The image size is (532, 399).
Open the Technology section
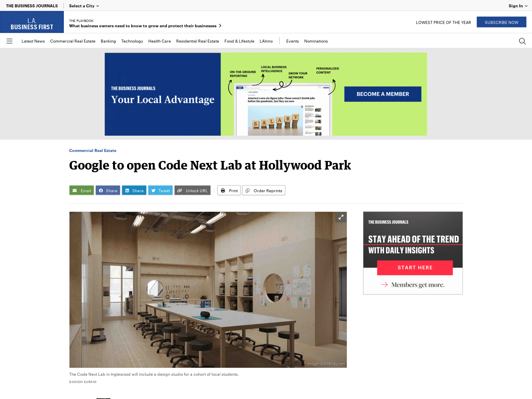(x=132, y=41)
